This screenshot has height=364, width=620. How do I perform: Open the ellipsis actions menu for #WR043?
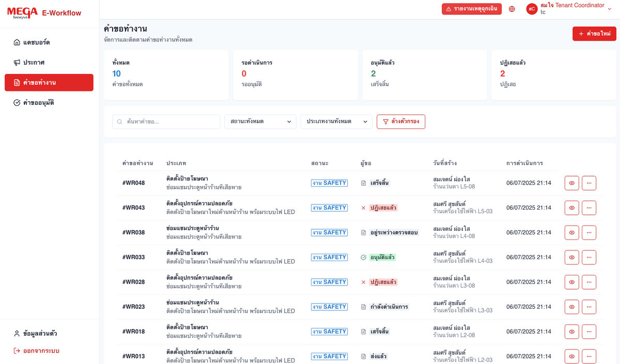tap(589, 208)
